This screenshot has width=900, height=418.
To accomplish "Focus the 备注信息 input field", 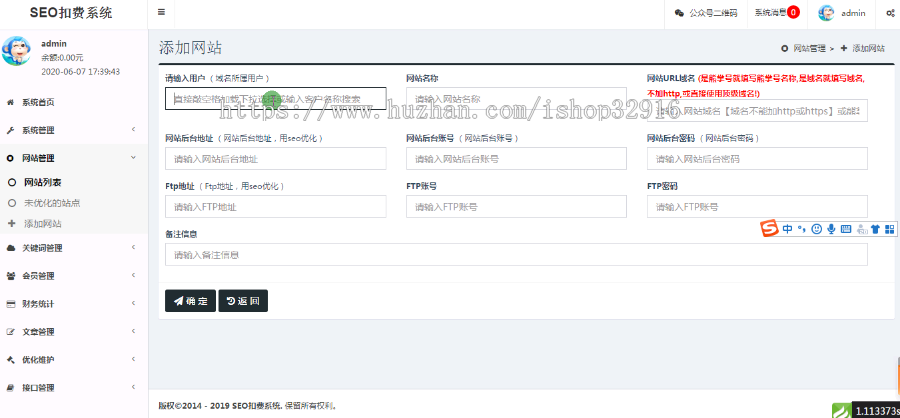I will [516, 254].
